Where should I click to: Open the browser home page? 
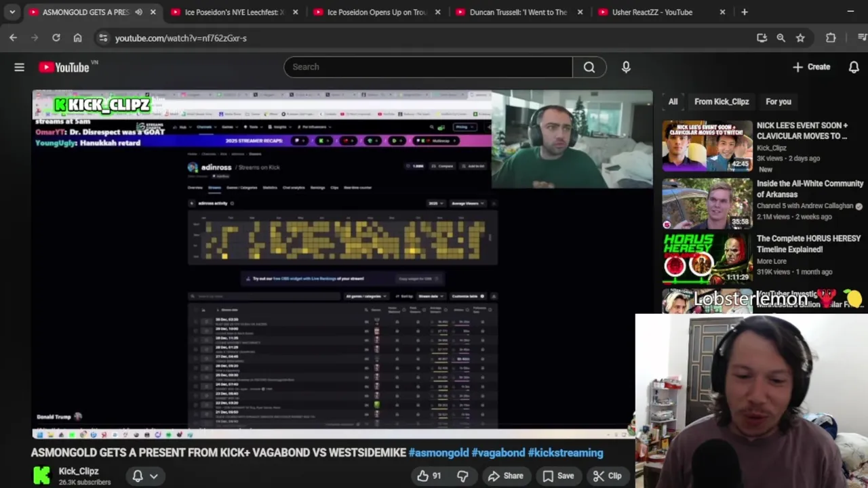pos(77,38)
